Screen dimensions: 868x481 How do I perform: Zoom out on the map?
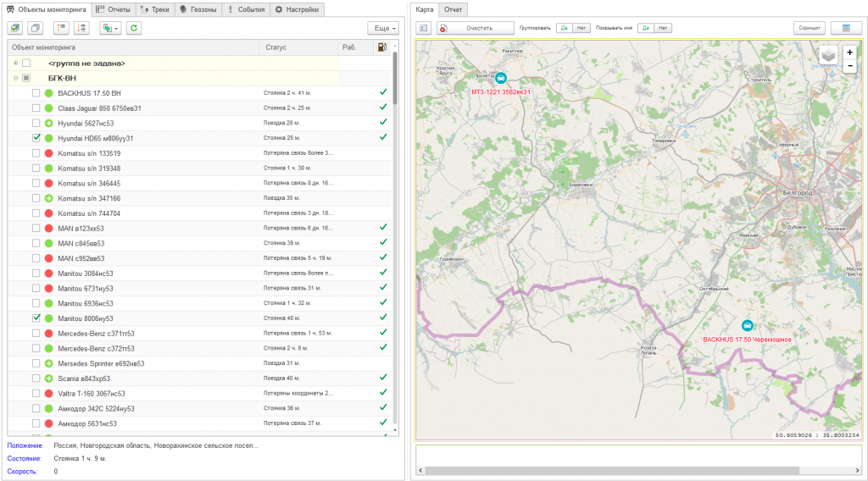point(849,65)
